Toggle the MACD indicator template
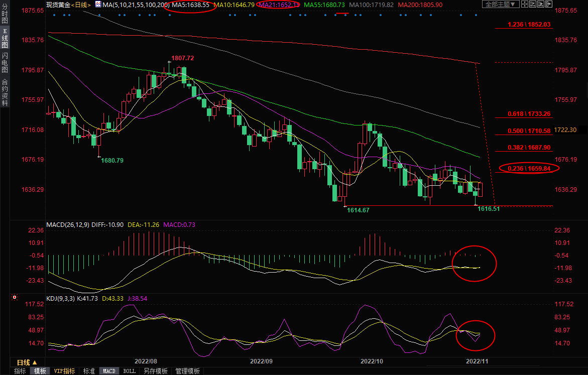 pos(109,371)
